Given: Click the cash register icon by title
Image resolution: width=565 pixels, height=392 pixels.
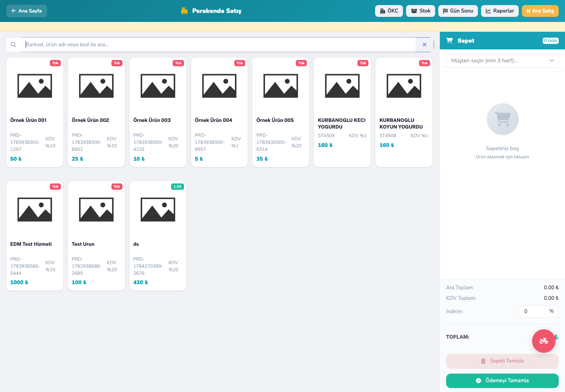Looking at the screenshot, I should pyautogui.click(x=184, y=11).
